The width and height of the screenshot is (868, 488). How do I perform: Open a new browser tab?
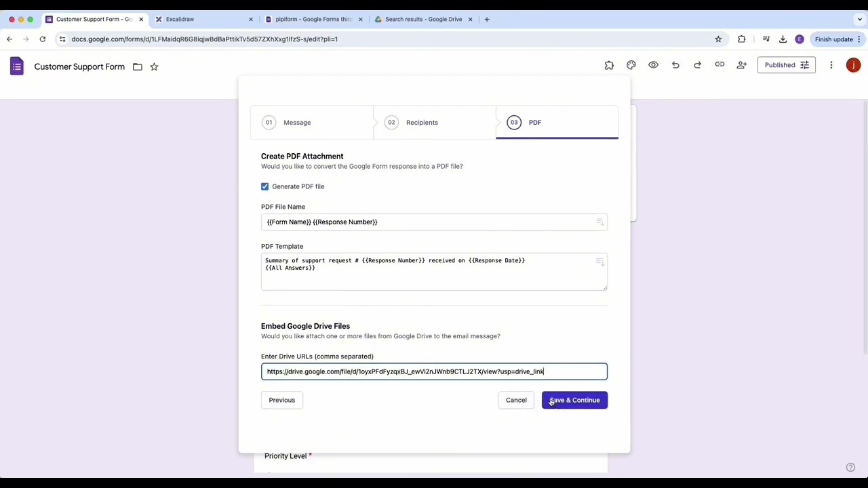click(x=487, y=19)
